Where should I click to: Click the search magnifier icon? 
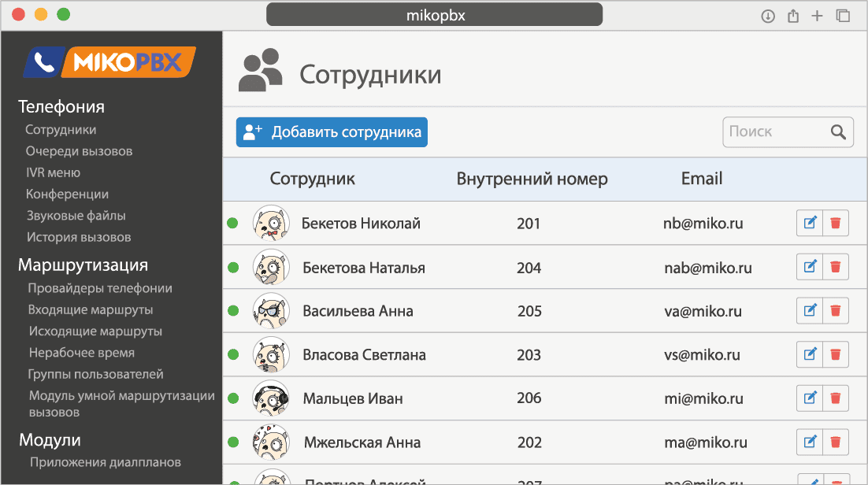coord(837,131)
